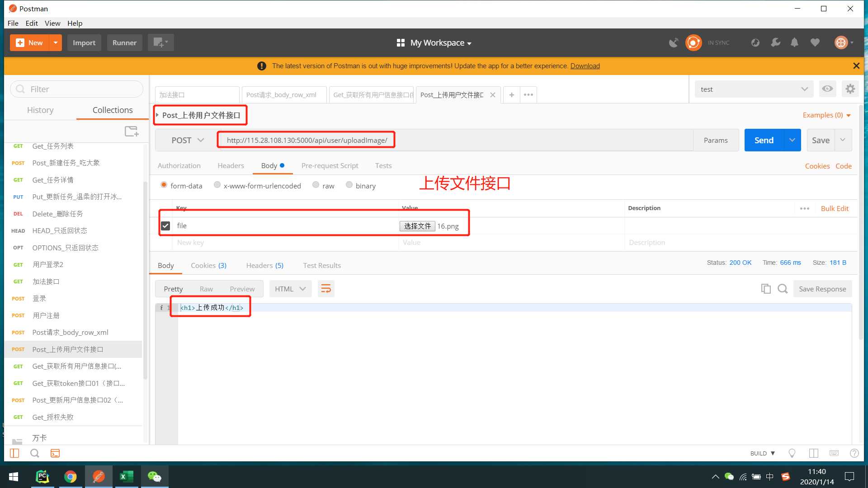Open the View menu

tap(52, 23)
